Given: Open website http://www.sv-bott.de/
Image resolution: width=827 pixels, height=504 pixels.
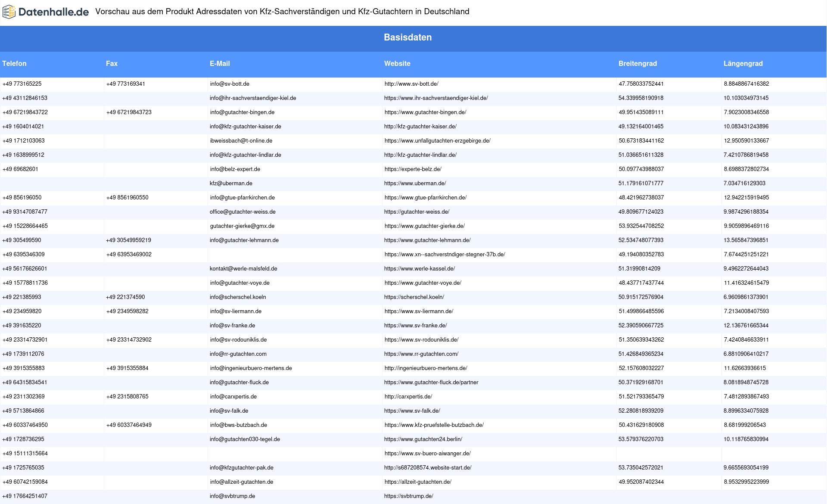Looking at the screenshot, I should click(411, 84).
